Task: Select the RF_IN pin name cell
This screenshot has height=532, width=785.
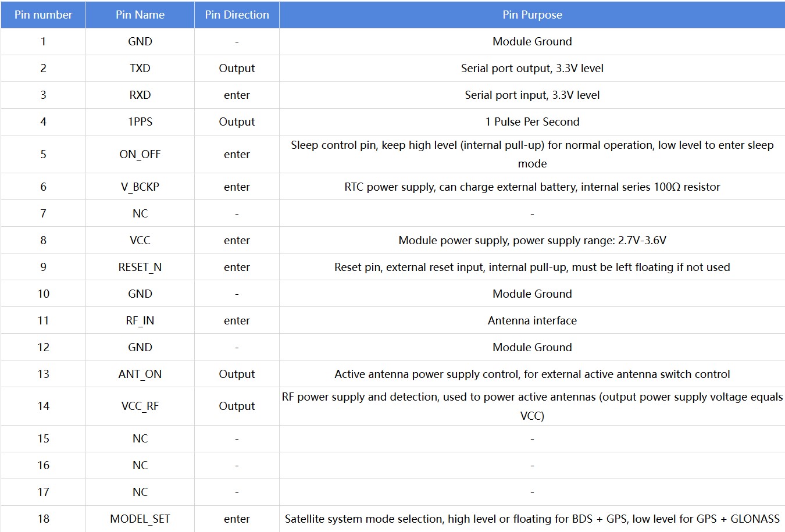Action: [140, 320]
